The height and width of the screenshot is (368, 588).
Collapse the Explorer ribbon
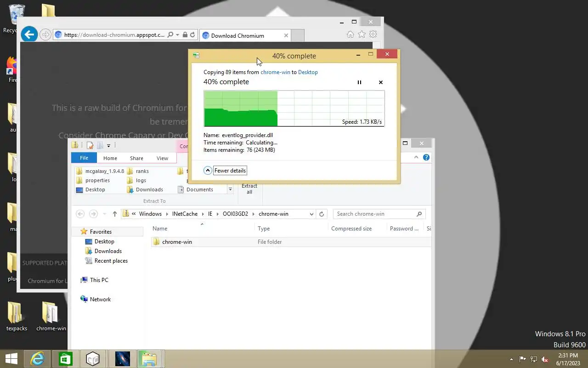click(416, 157)
